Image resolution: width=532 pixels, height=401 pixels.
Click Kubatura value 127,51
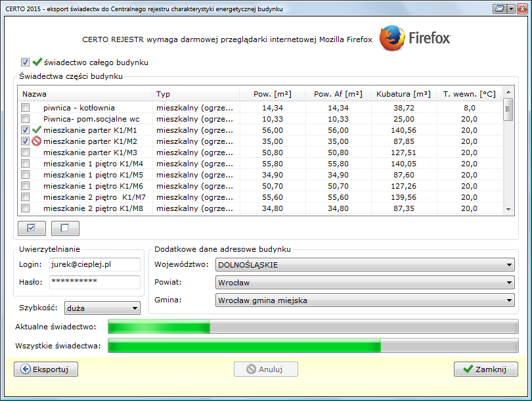click(x=404, y=153)
